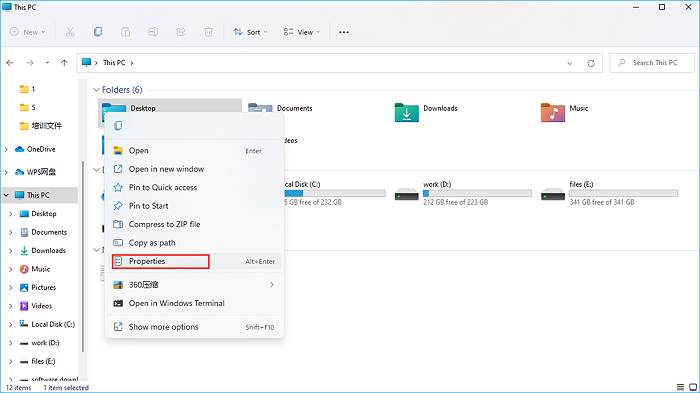Click the Local Disk (C:) usage bar
The height and width of the screenshot is (393, 700).
click(x=335, y=193)
